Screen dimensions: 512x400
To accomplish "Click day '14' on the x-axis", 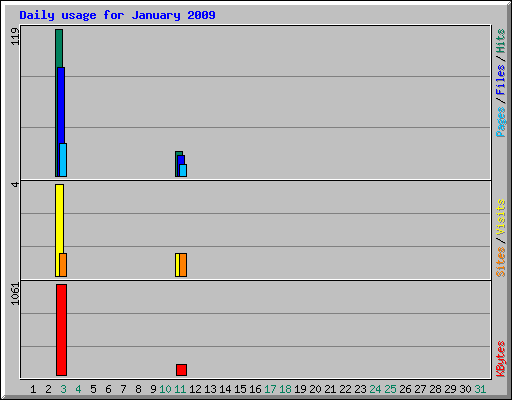I will point(225,389).
